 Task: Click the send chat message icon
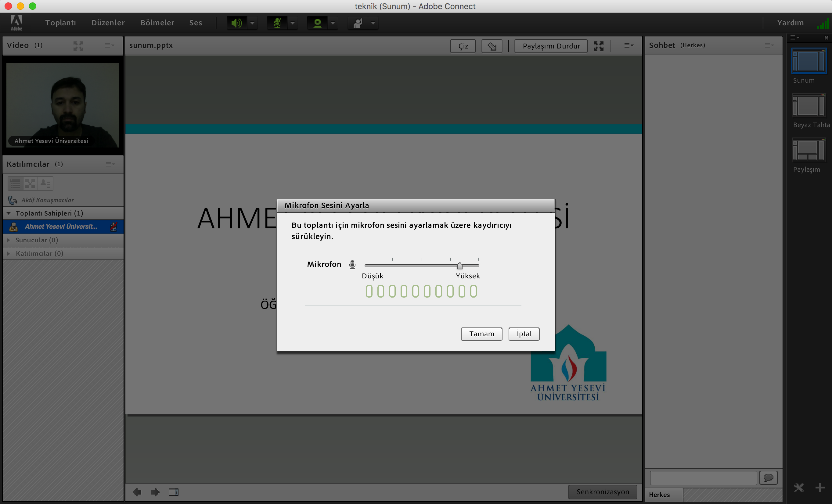768,478
